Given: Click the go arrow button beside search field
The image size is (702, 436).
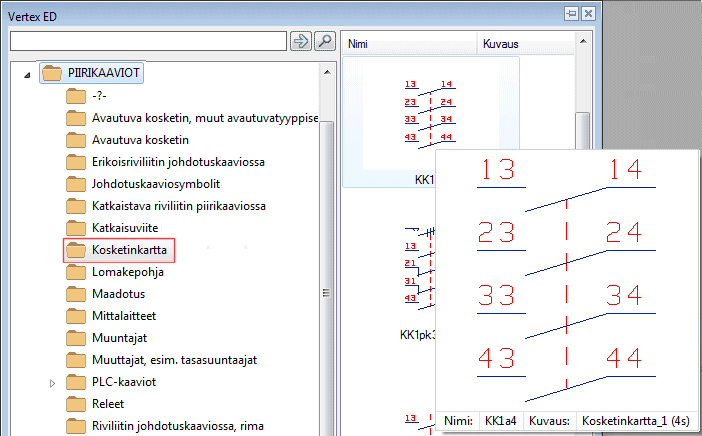Looking at the screenshot, I should tap(300, 41).
